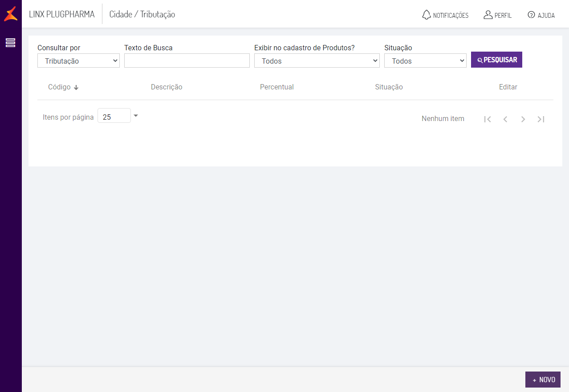Image resolution: width=569 pixels, height=392 pixels.
Task: Open the Perfil user icon
Action: pyautogui.click(x=488, y=15)
